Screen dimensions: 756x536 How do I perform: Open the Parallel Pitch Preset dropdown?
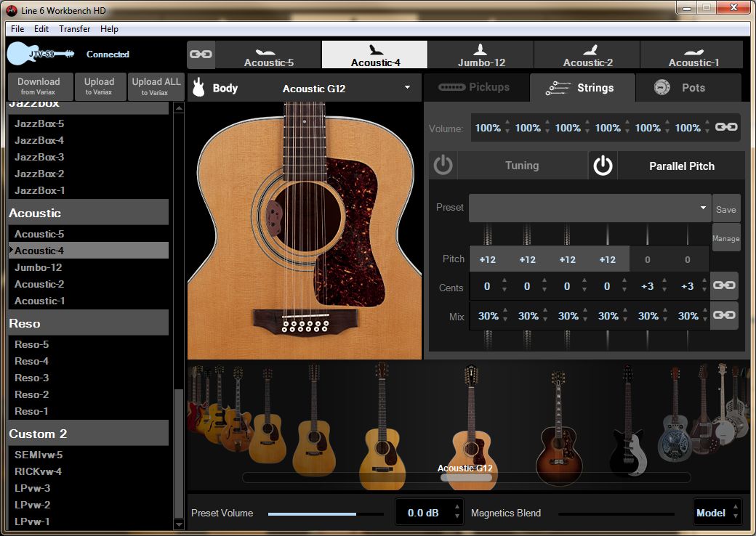[x=590, y=208]
